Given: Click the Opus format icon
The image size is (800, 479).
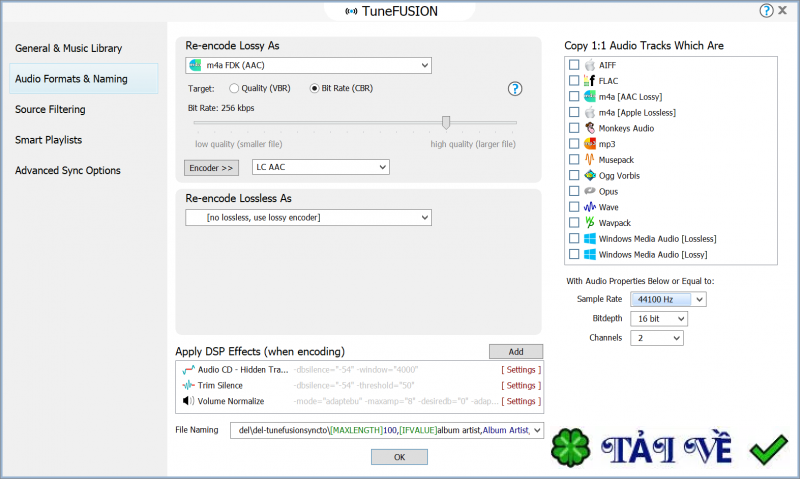Looking at the screenshot, I should (590, 191).
